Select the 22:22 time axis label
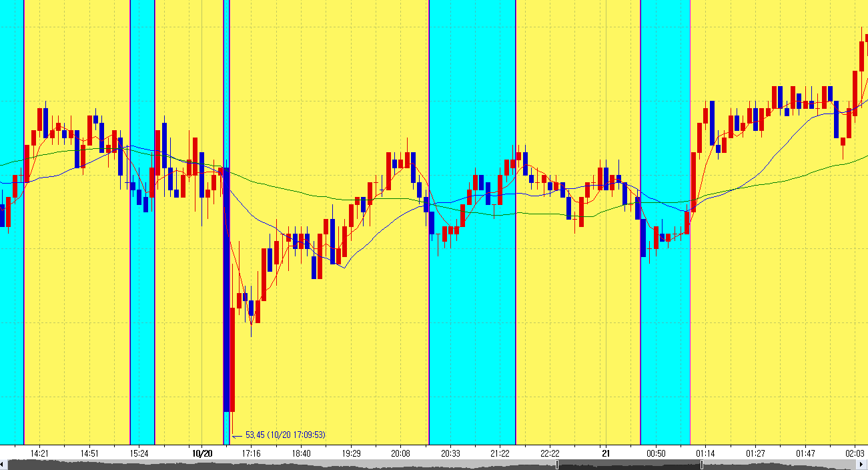Image resolution: width=868 pixels, height=470 pixels. click(x=550, y=453)
